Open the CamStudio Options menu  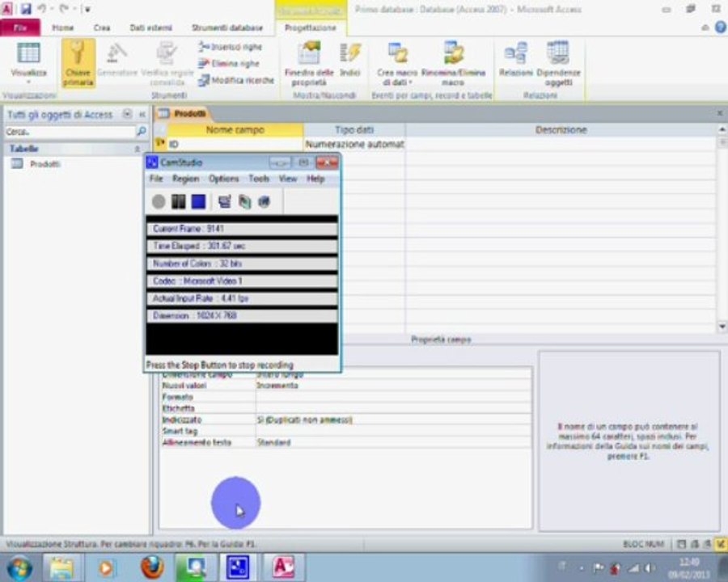point(223,179)
